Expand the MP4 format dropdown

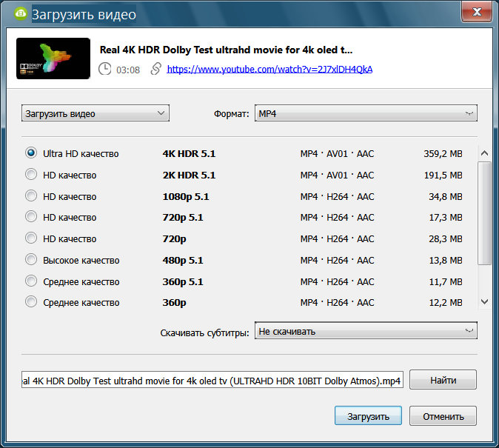(366, 113)
